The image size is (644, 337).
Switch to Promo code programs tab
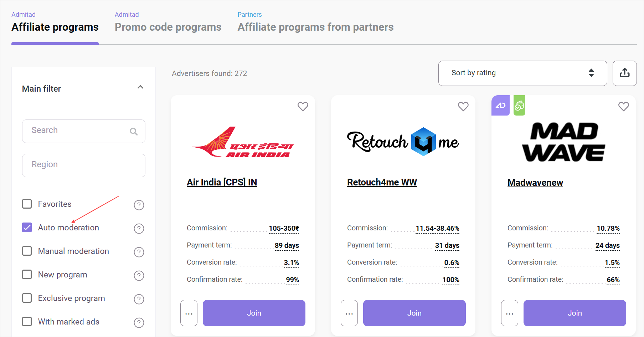coord(168,27)
